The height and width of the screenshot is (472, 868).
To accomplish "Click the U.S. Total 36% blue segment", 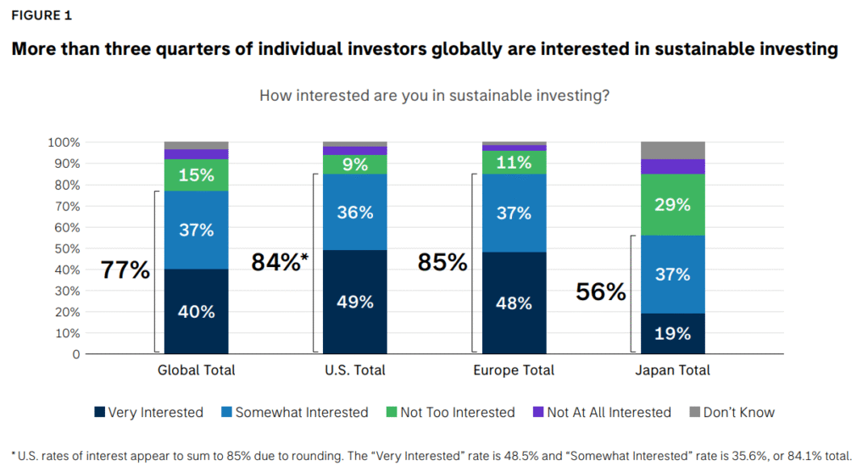I will 355,212.
